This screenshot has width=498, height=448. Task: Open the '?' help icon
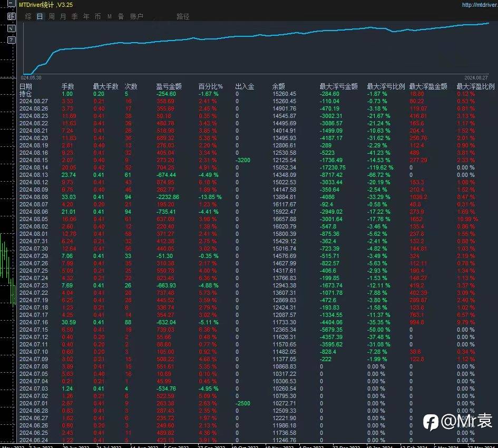click(11, 40)
